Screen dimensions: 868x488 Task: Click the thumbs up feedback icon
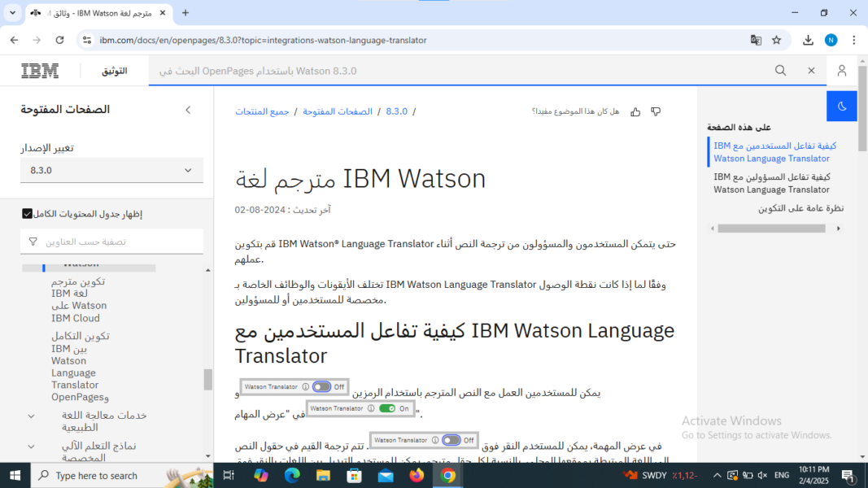(x=635, y=111)
